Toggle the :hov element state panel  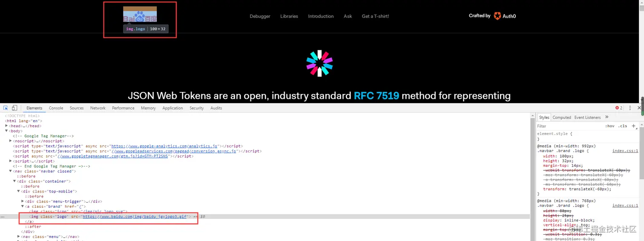coord(610,126)
